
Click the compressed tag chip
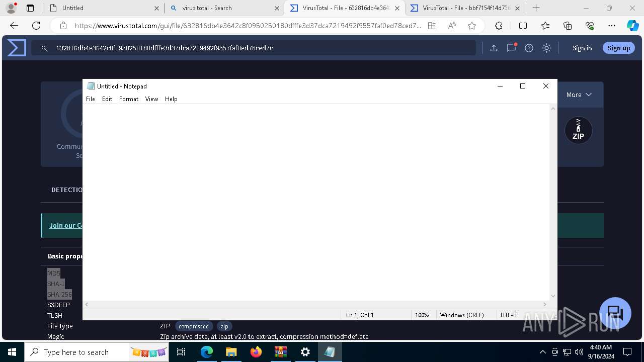[x=194, y=326]
